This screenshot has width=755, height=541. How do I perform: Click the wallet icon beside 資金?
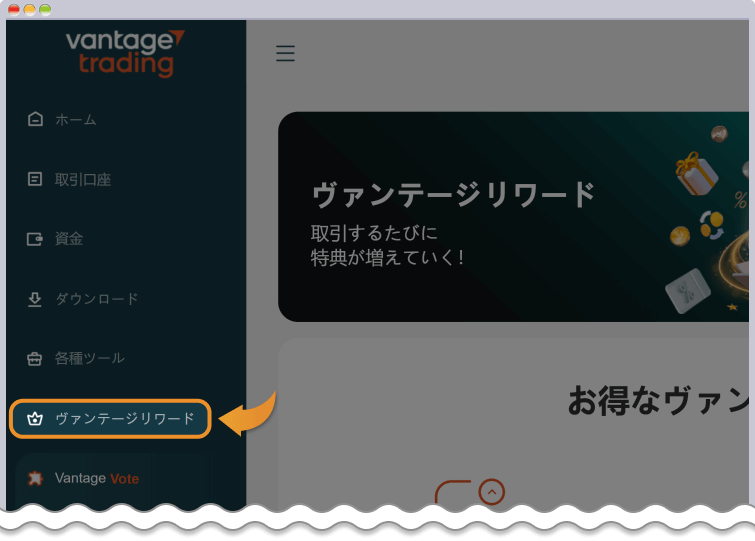click(35, 239)
